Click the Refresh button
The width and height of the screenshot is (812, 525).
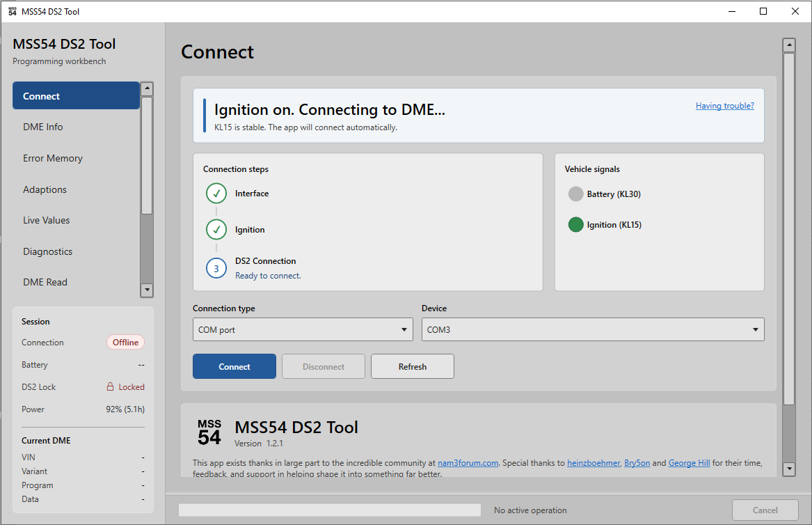[x=413, y=366]
